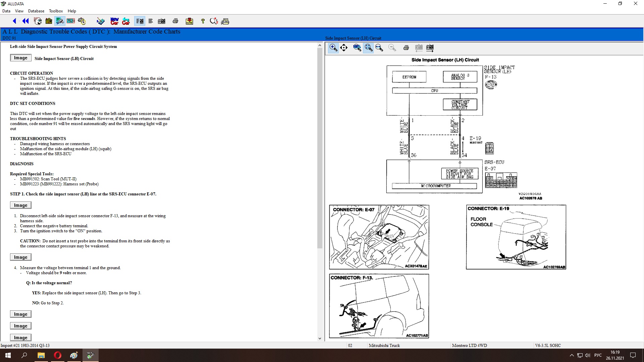Click the single blue back arrow
Viewport: 644px width, 362px height.
click(x=14, y=21)
